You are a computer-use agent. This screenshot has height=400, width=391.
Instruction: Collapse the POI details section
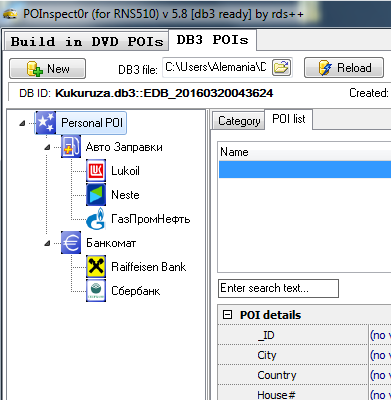pyautogui.click(x=227, y=315)
